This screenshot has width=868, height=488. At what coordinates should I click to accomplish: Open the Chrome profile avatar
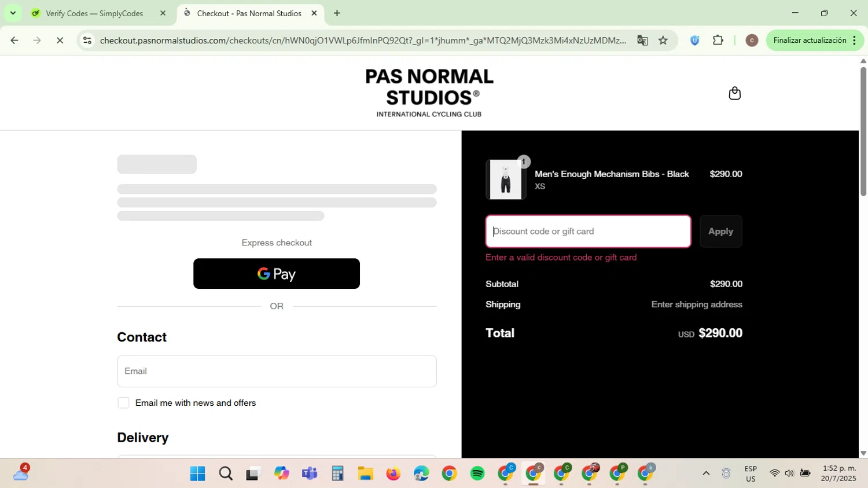[x=752, y=41]
